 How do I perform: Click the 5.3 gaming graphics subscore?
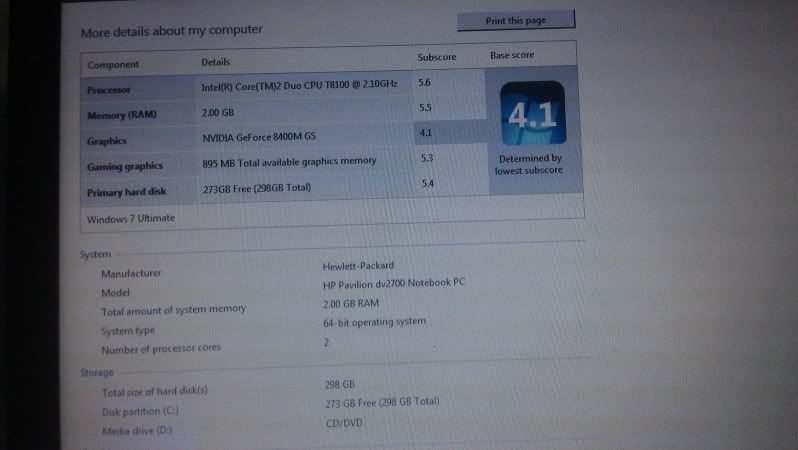click(427, 158)
